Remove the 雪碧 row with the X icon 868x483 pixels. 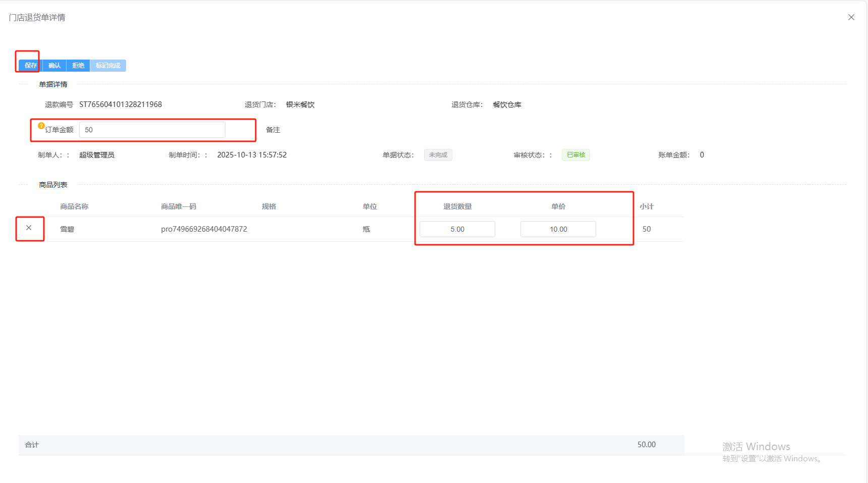[29, 228]
